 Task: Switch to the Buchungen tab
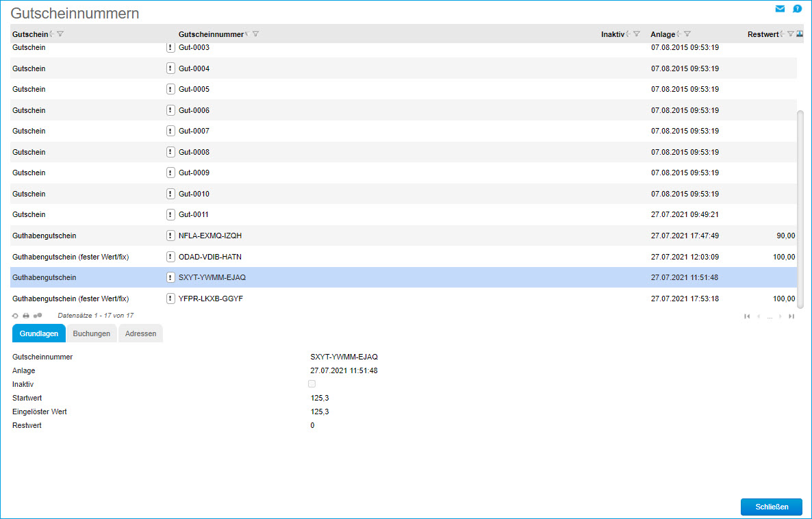(x=92, y=333)
